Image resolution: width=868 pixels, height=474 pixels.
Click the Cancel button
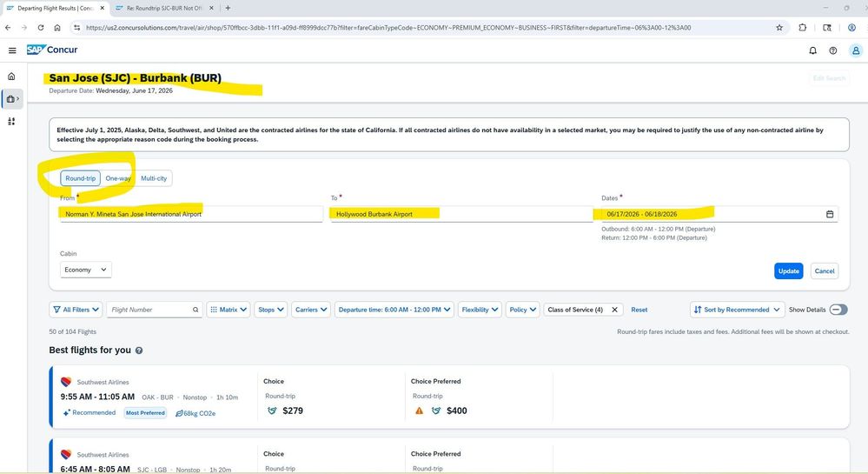825,271
